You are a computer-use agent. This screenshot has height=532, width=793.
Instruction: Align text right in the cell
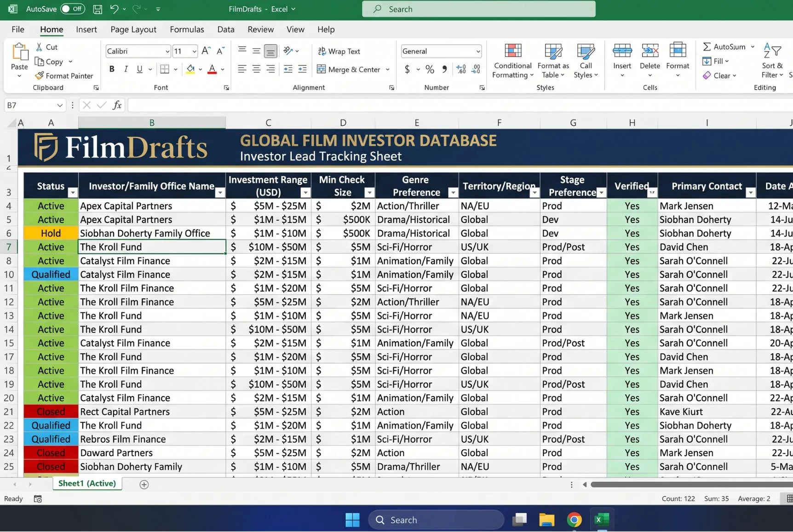tap(270, 69)
